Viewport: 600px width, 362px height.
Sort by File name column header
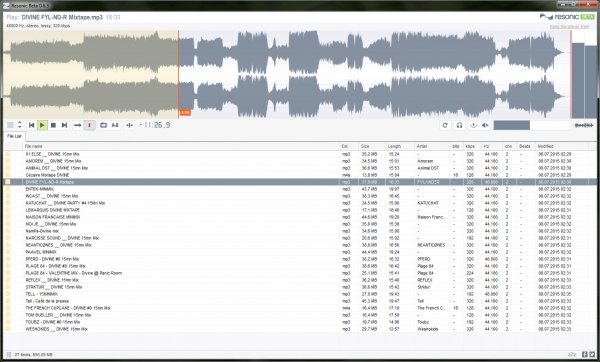click(x=182, y=146)
